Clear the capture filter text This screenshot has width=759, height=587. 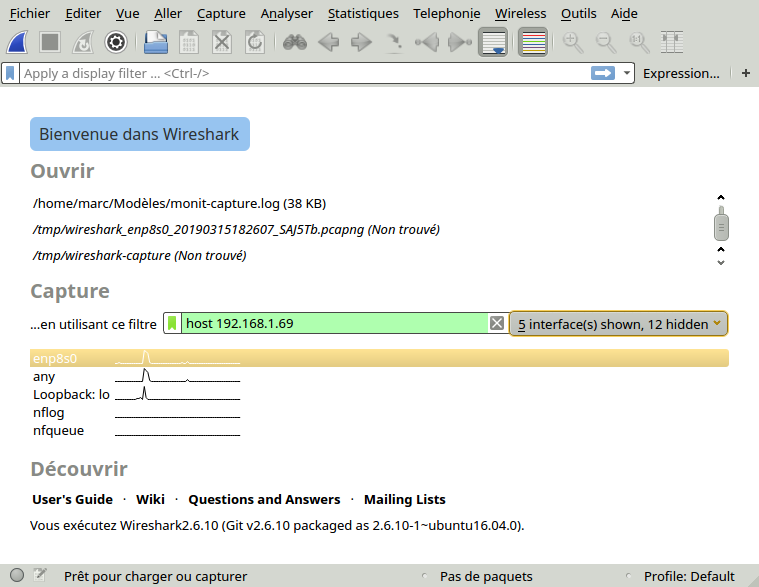pyautogui.click(x=497, y=323)
